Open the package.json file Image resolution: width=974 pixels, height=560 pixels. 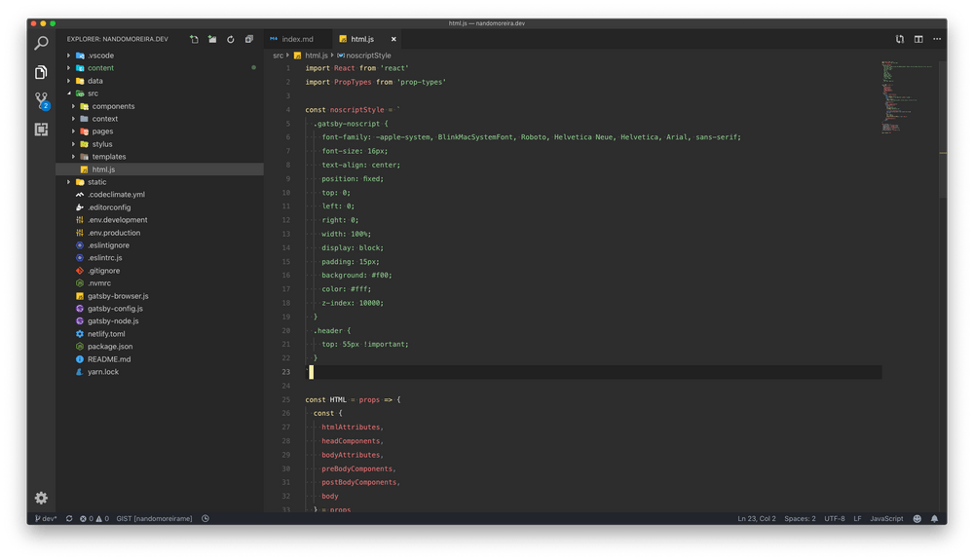pyautogui.click(x=109, y=347)
